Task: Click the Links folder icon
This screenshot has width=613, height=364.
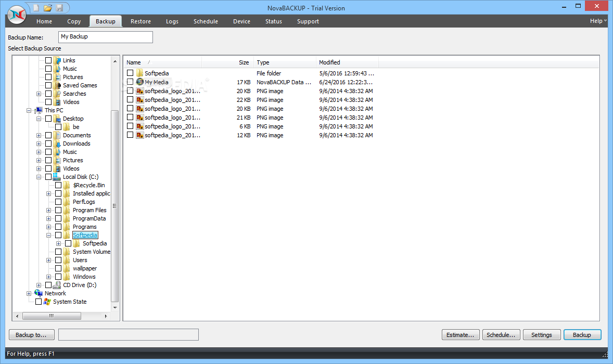Action: pyautogui.click(x=57, y=60)
